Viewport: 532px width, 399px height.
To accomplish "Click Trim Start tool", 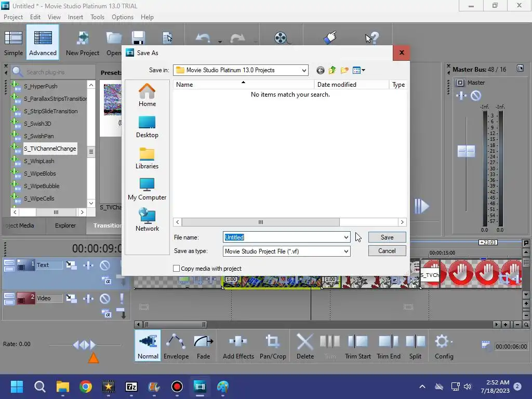I will (357, 347).
